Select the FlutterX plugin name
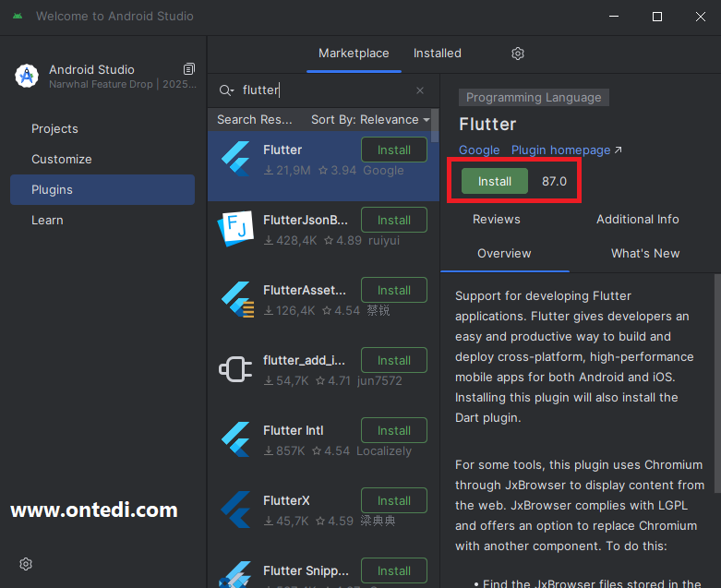The height and width of the screenshot is (588, 721). coord(286,500)
